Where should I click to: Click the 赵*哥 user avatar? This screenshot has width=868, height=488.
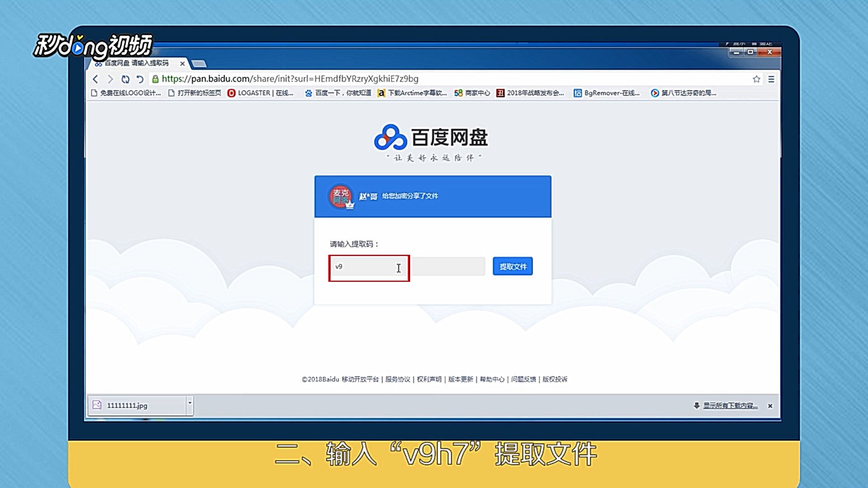click(341, 197)
